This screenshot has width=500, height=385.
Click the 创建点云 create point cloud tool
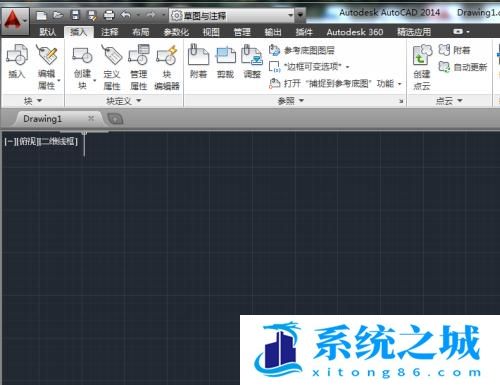(x=422, y=68)
